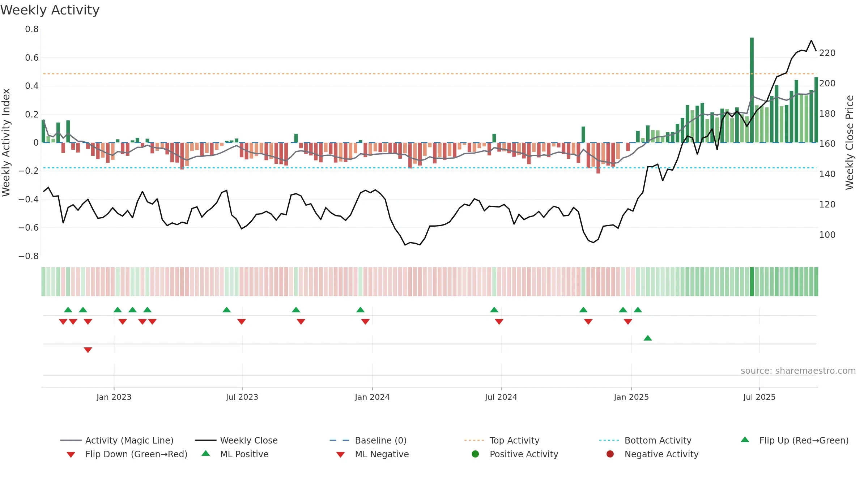Click the Weekly Close Price axis title
Screen dimensions: 868x488
coord(850,142)
